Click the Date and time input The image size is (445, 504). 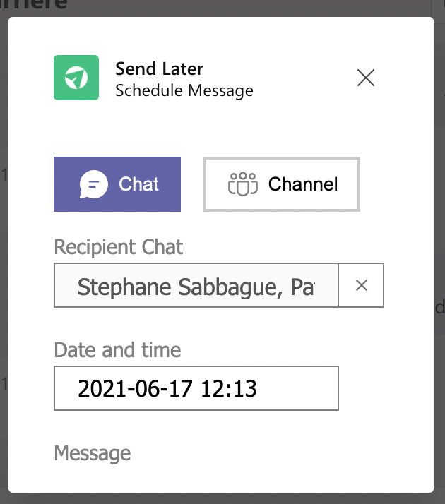point(196,388)
